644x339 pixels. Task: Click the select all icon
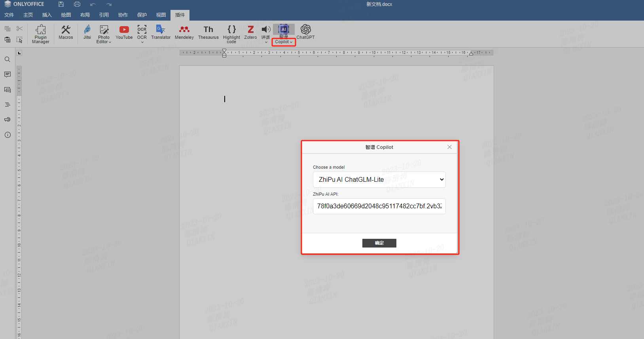[19, 40]
